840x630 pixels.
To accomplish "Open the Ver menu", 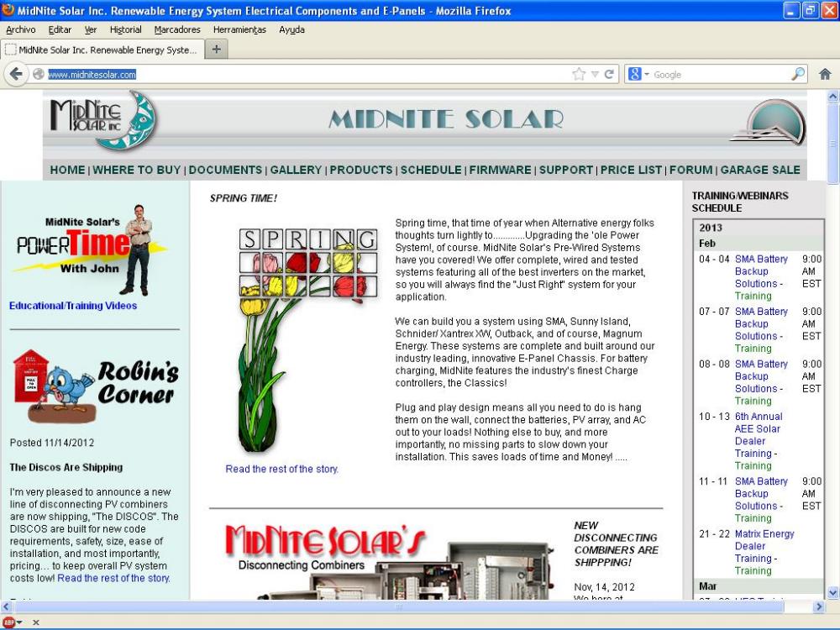I will pos(91,29).
